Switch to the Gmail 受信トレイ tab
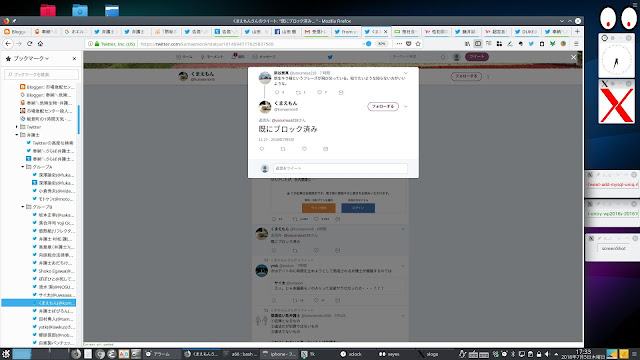 point(316,31)
